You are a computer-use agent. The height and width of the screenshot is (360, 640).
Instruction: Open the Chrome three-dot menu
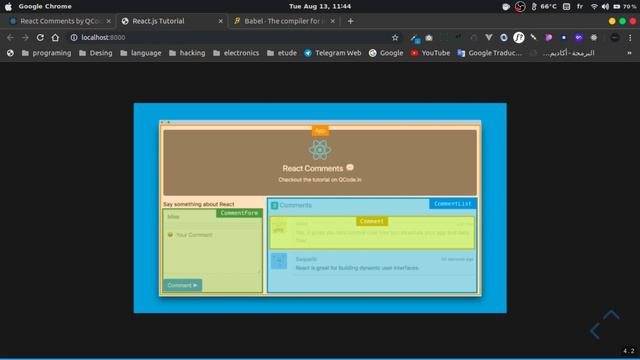[x=630, y=38]
